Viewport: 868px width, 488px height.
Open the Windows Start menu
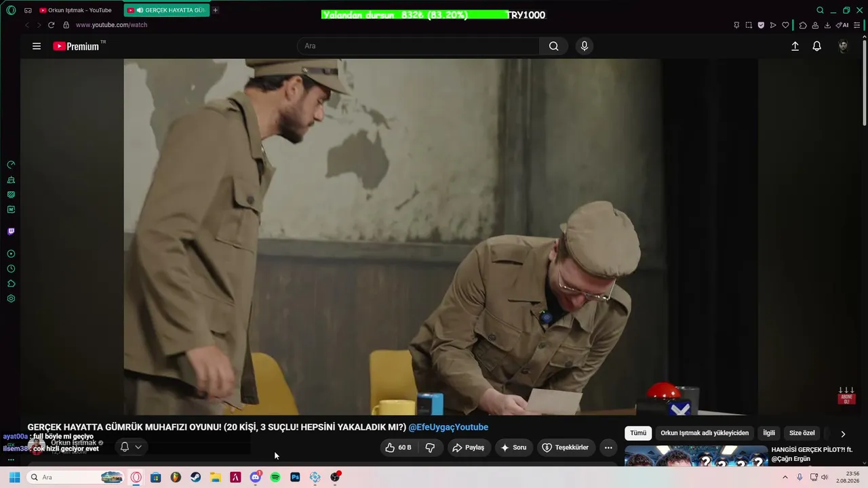point(14,477)
